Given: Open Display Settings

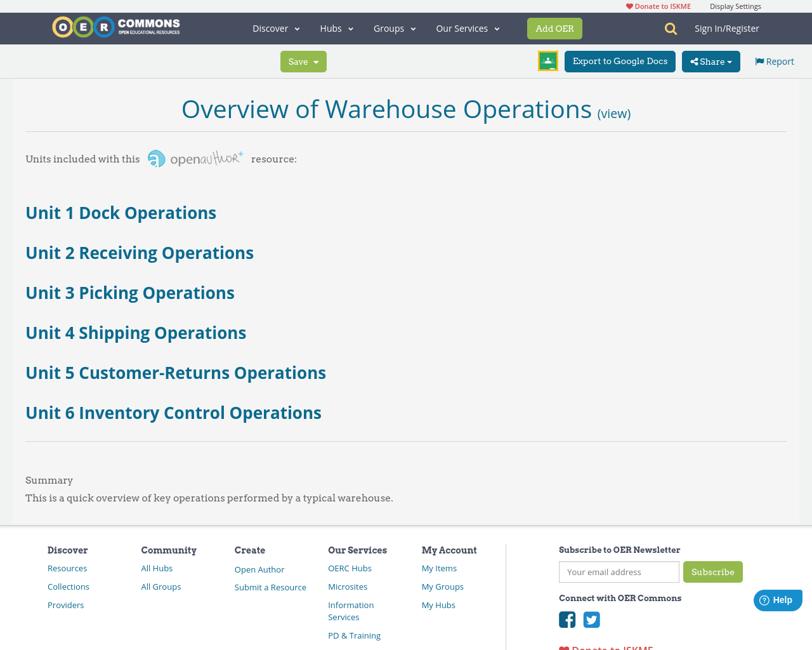Looking at the screenshot, I should pyautogui.click(x=735, y=5).
